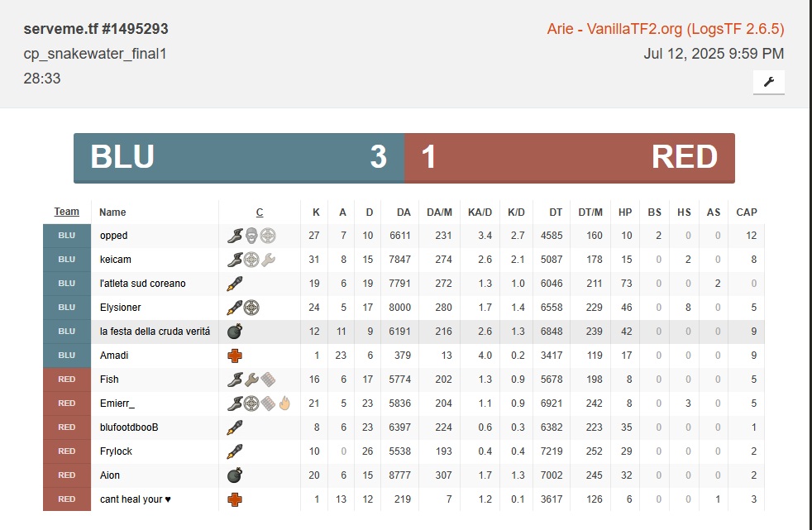Click keicam's Engineer wrench class icon
812x530 pixels.
268,260
